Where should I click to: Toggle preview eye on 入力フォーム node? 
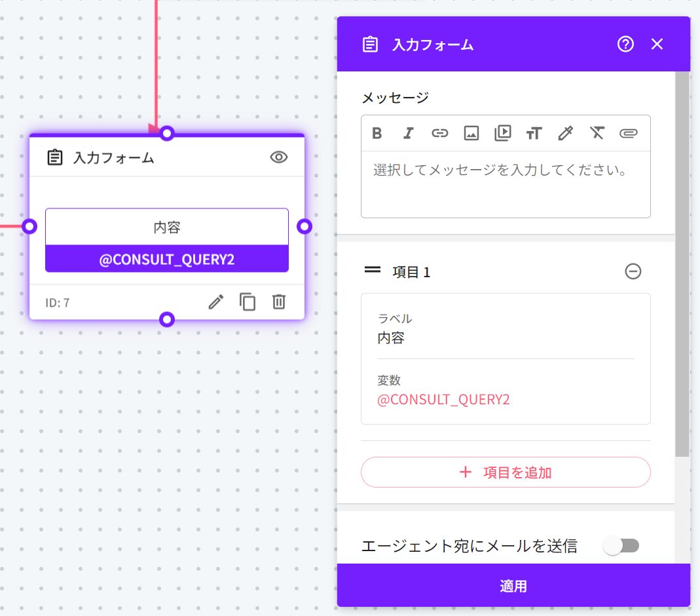[x=279, y=157]
